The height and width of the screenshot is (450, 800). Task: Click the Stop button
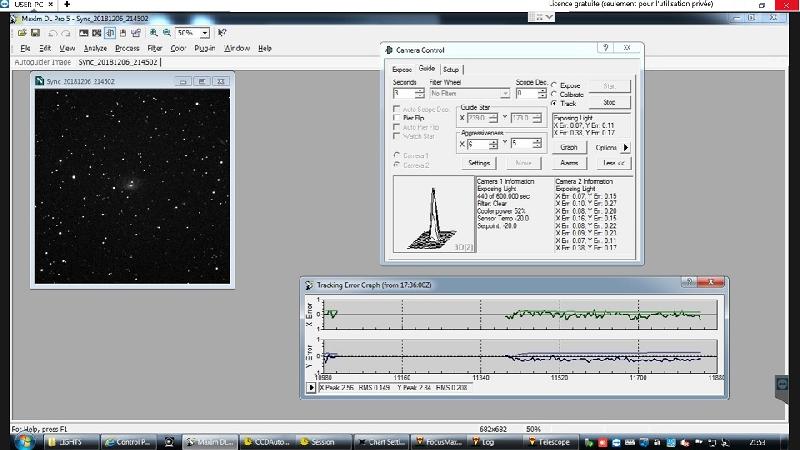pos(609,102)
